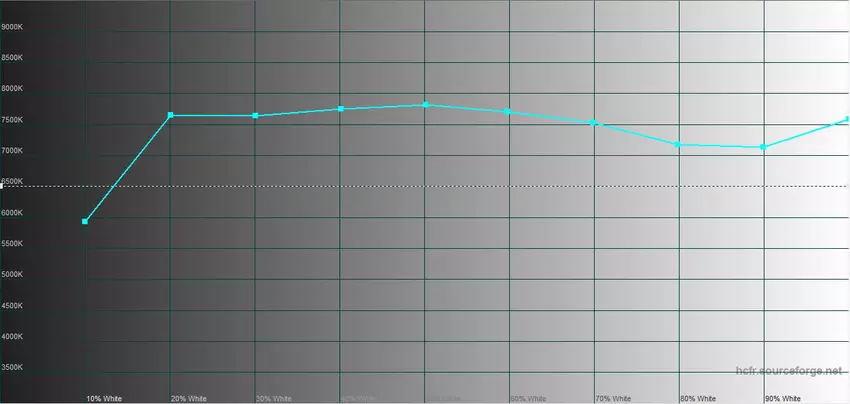Click the data point at 10% White
This screenshot has width=850, height=404.
[85, 222]
